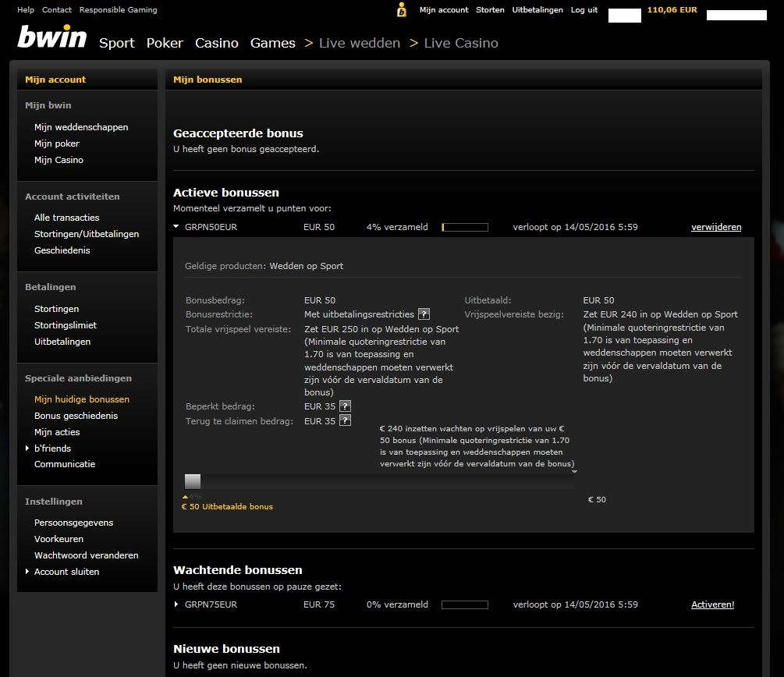Image resolution: width=784 pixels, height=677 pixels.
Task: Open Uitbetalingen in the sidebar
Action: pyautogui.click(x=62, y=342)
